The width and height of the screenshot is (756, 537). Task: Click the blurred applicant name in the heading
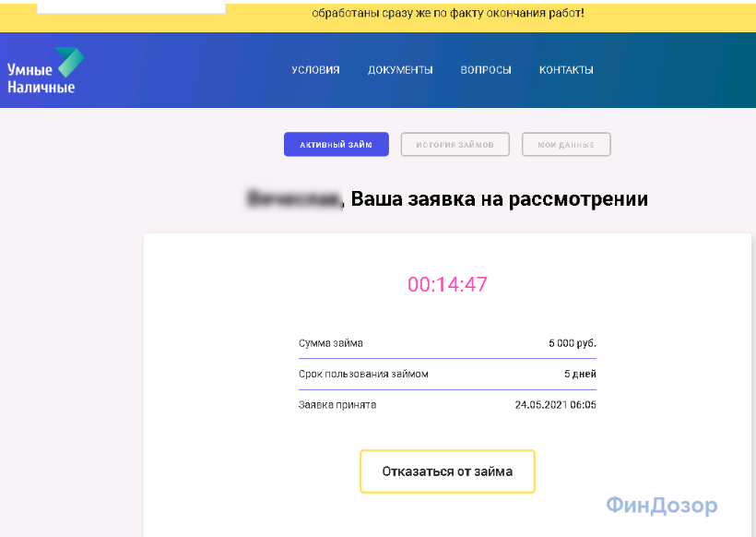point(294,198)
